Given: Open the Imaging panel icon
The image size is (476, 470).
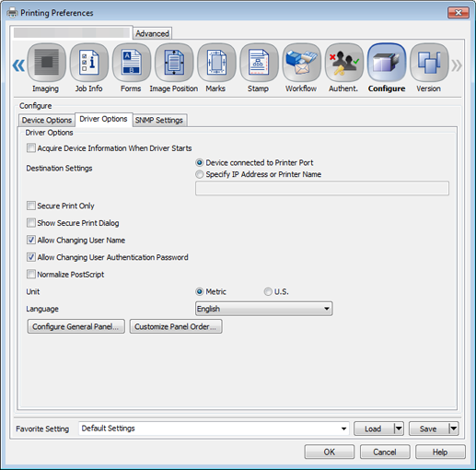Looking at the screenshot, I should [x=46, y=63].
